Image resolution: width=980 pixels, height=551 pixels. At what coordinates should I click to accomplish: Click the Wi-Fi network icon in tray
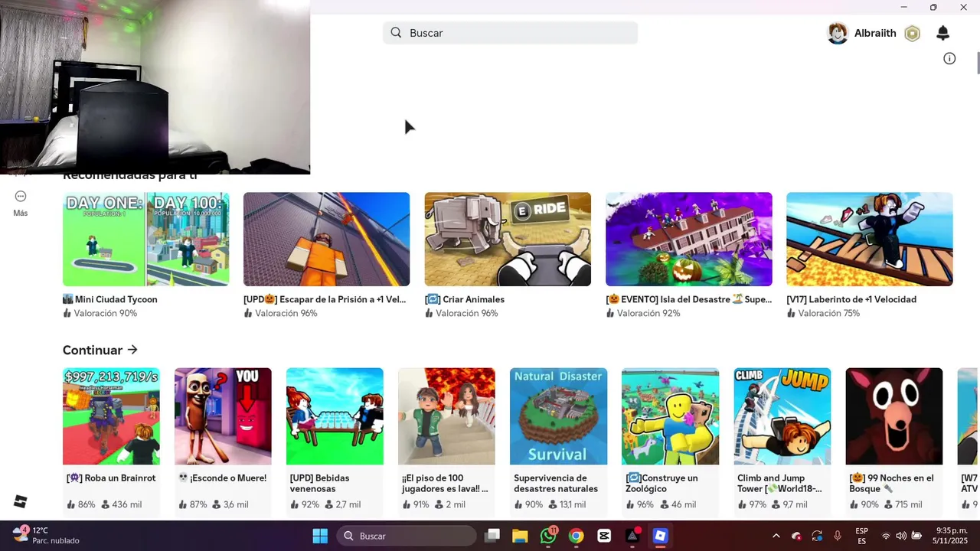886,536
